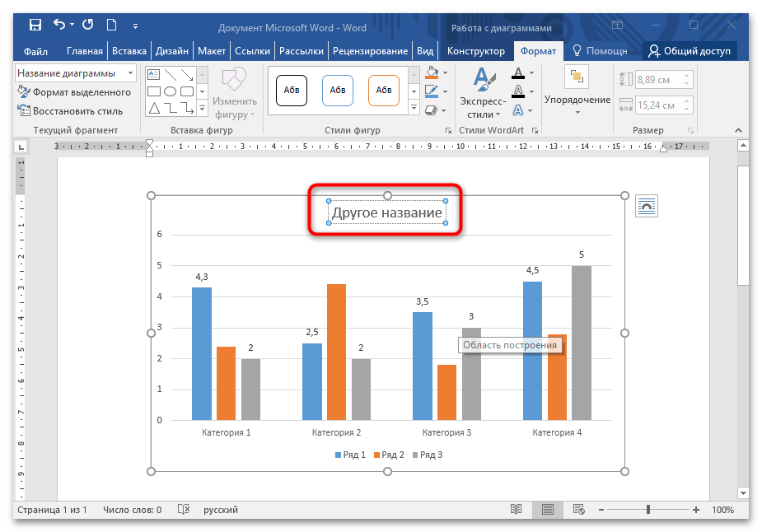Switch to Web Layout view icon
Image resolution: width=762 pixels, height=532 pixels.
(578, 509)
